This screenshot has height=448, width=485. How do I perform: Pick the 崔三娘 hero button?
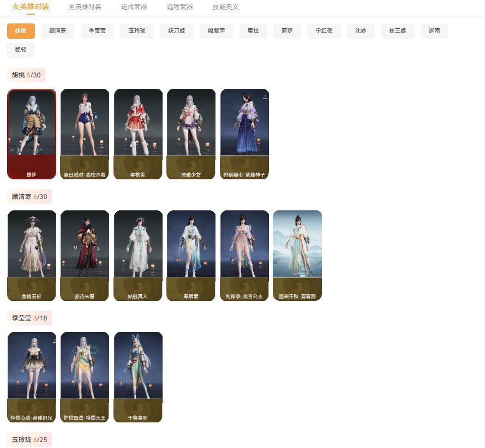point(397,31)
